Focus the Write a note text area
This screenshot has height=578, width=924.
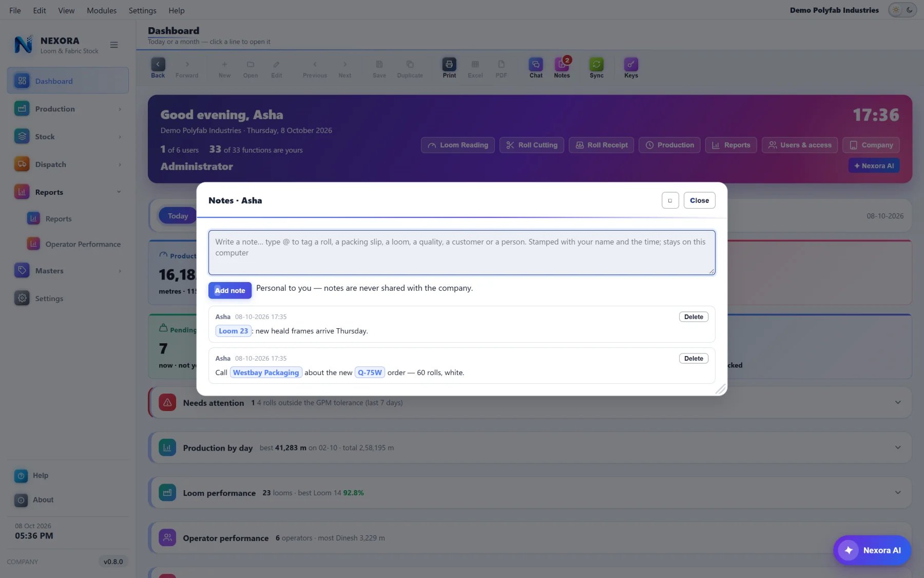pos(461,252)
